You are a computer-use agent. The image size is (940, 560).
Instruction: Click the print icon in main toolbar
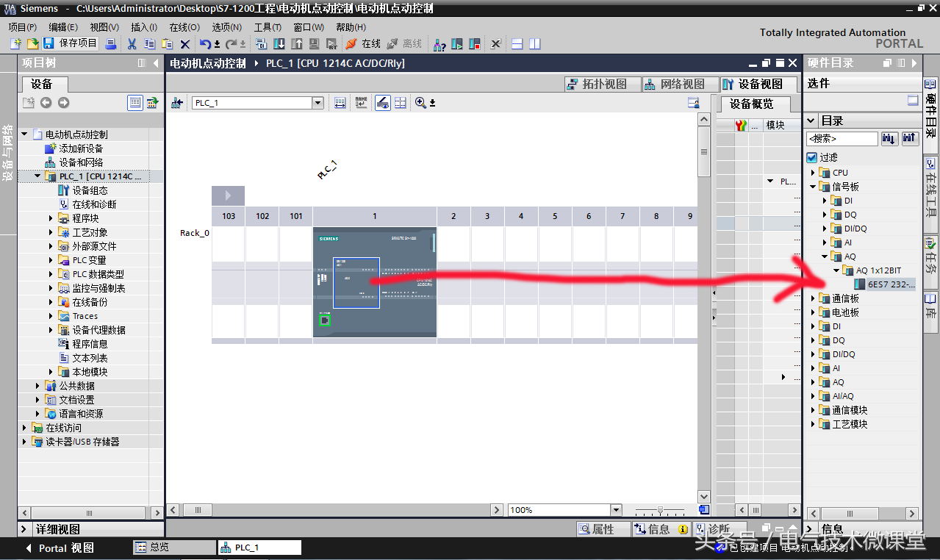pos(111,43)
